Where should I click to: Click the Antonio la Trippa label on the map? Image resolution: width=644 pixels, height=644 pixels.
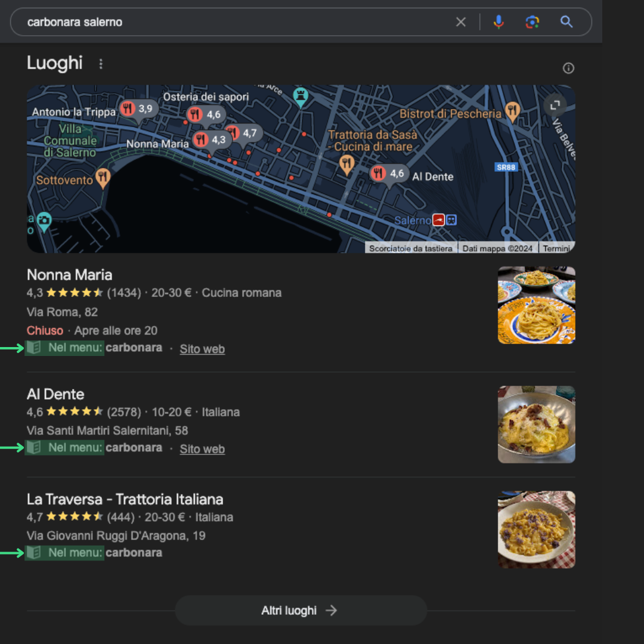coord(74,112)
